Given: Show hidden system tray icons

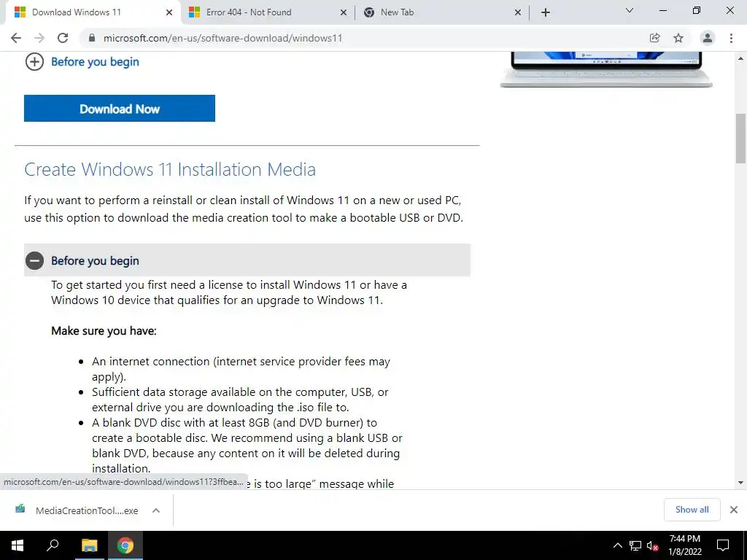Looking at the screenshot, I should [617, 545].
